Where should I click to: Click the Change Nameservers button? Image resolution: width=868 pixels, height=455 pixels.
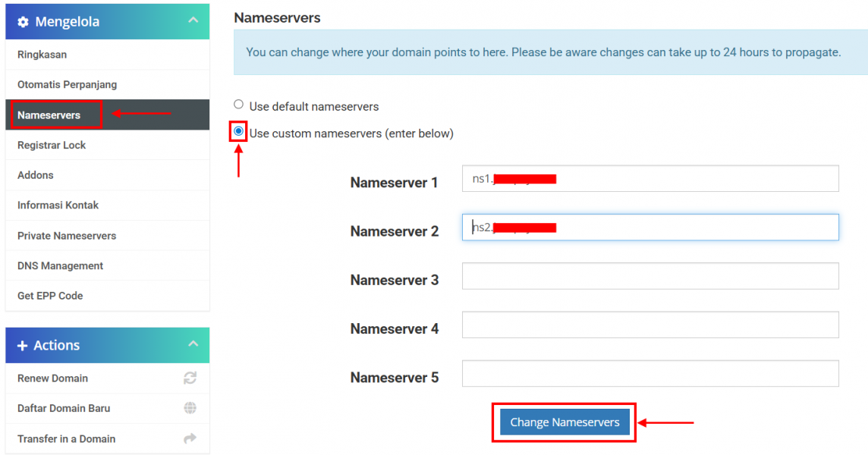[x=565, y=422]
